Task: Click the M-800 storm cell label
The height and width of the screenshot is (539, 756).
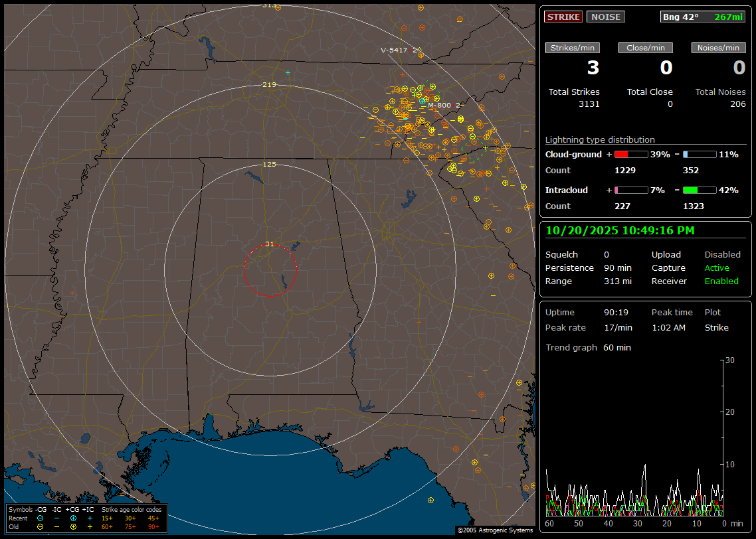Action: (440, 106)
